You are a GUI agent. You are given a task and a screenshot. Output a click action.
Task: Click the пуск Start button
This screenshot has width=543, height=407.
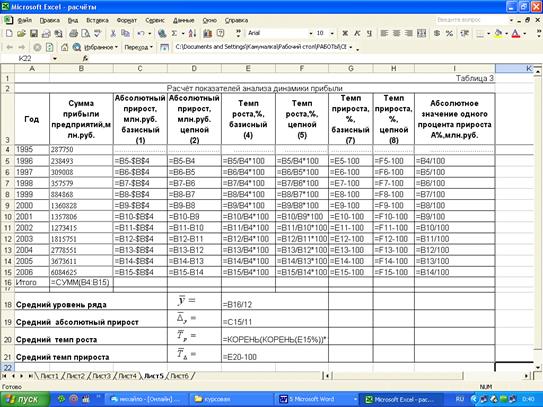coord(24,399)
